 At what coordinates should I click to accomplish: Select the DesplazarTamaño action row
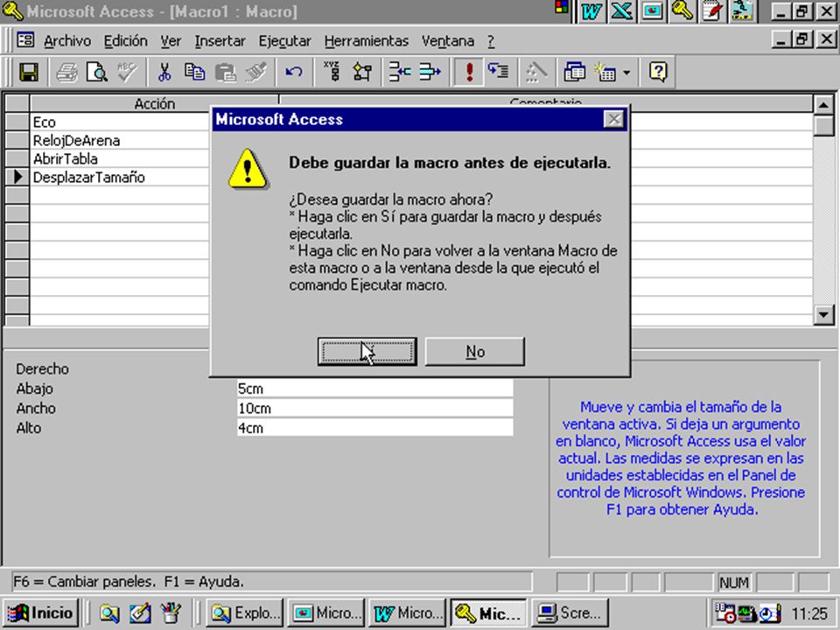[120, 177]
